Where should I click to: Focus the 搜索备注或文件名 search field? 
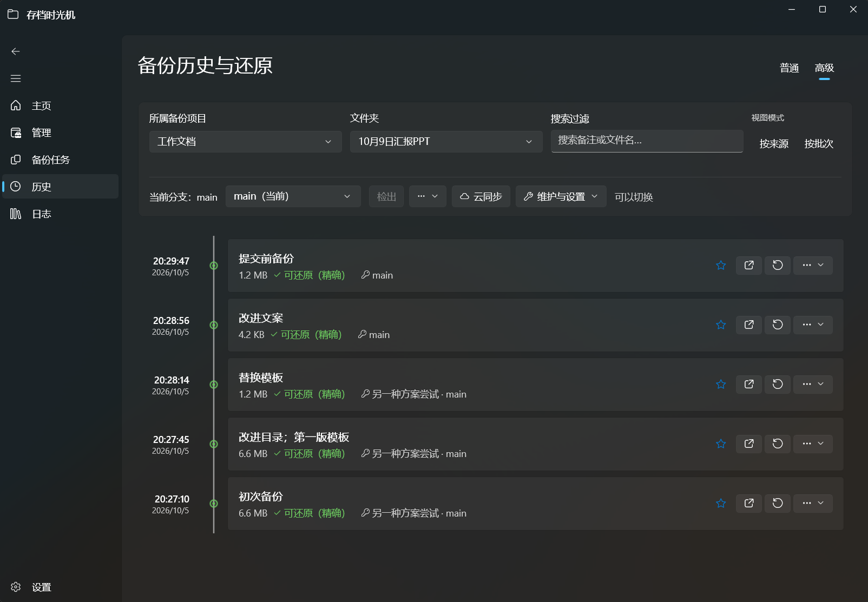[647, 141]
